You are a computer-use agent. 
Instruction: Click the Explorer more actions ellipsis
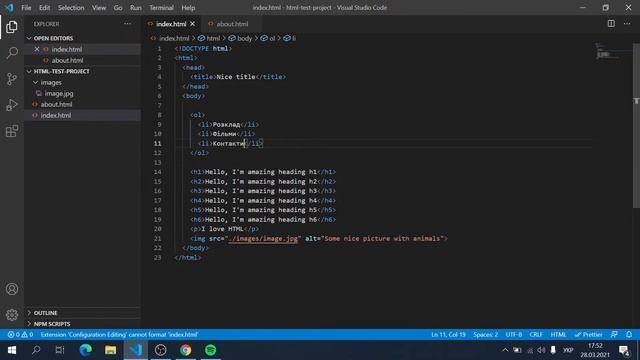click(x=127, y=24)
